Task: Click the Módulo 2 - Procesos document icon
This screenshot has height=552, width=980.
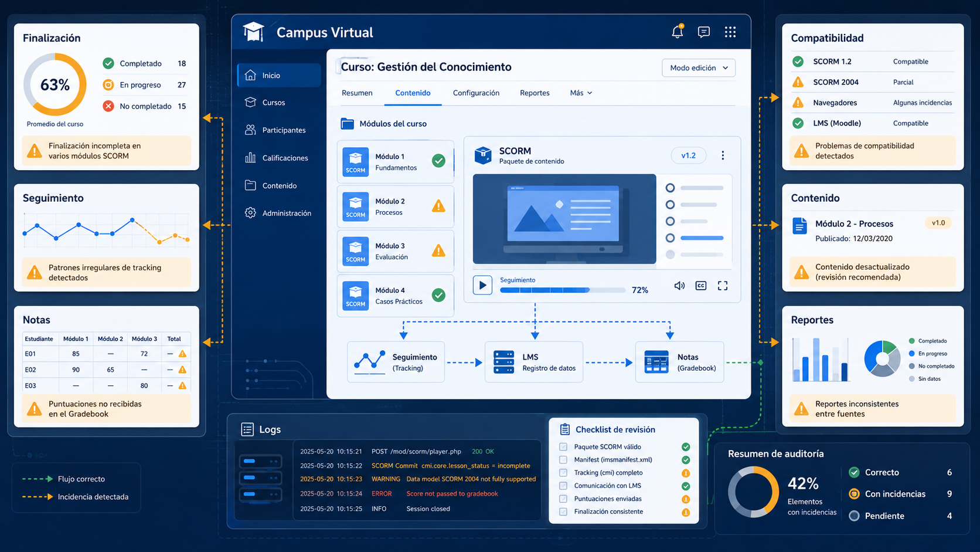Action: pyautogui.click(x=799, y=226)
